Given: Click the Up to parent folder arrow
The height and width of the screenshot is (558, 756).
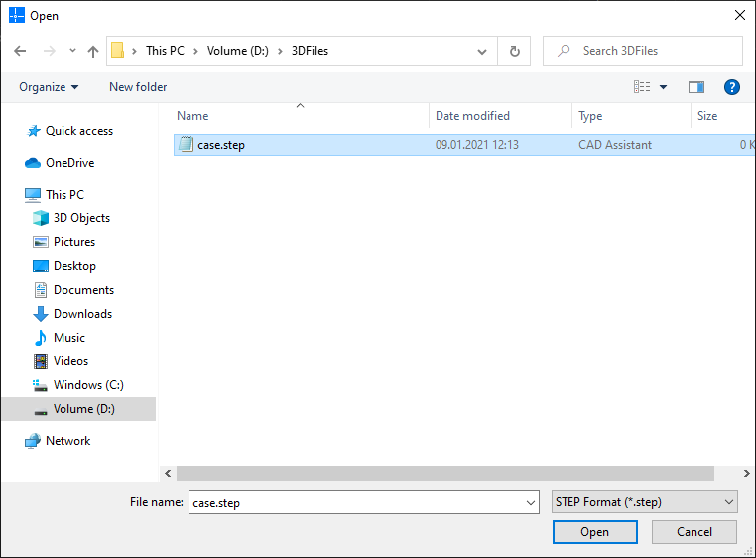Looking at the screenshot, I should pyautogui.click(x=93, y=51).
